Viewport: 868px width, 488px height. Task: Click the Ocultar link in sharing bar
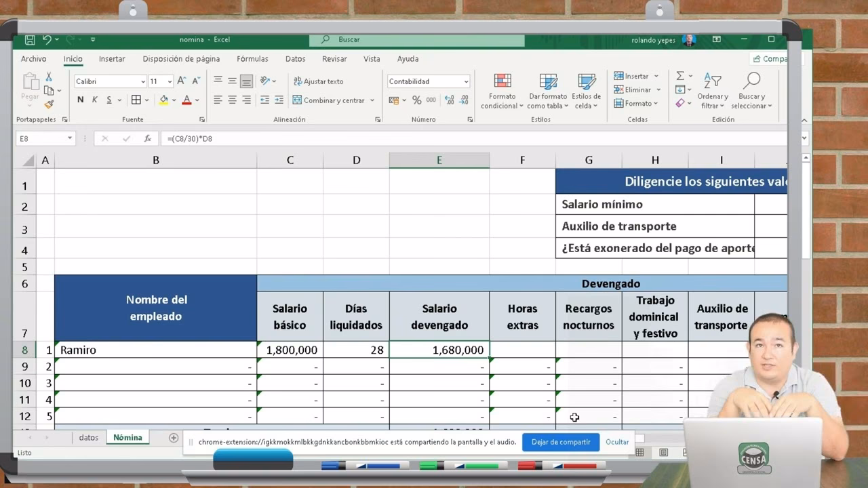point(617,442)
